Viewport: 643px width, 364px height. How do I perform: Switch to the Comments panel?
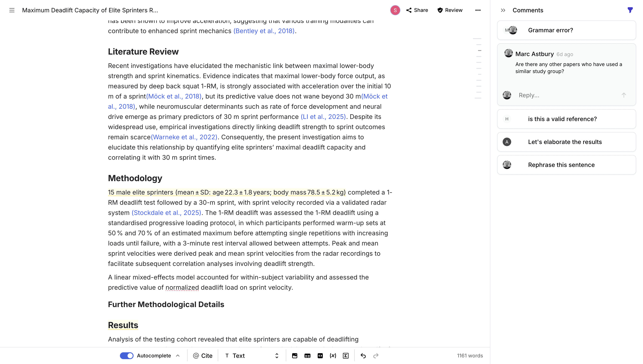[x=528, y=10]
